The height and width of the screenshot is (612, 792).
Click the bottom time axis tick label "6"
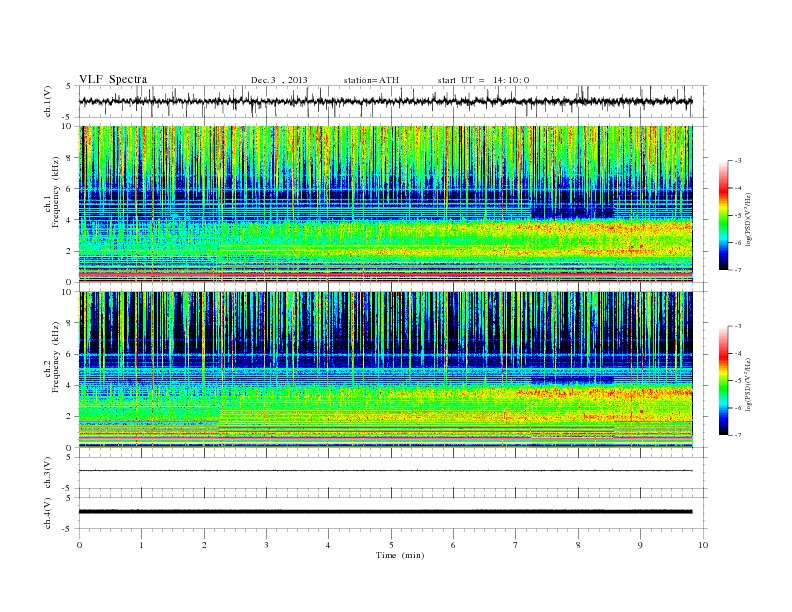pos(453,545)
